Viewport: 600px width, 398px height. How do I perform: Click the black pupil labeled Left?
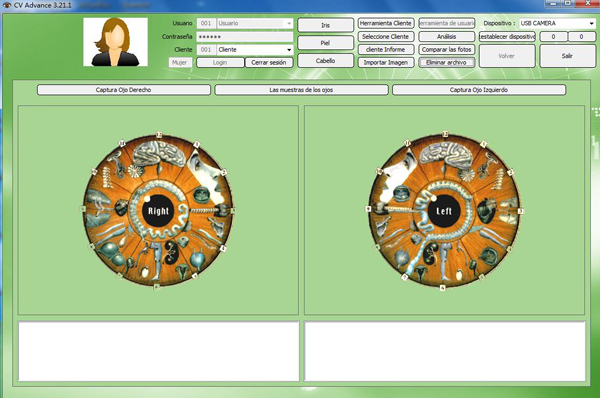(x=444, y=211)
